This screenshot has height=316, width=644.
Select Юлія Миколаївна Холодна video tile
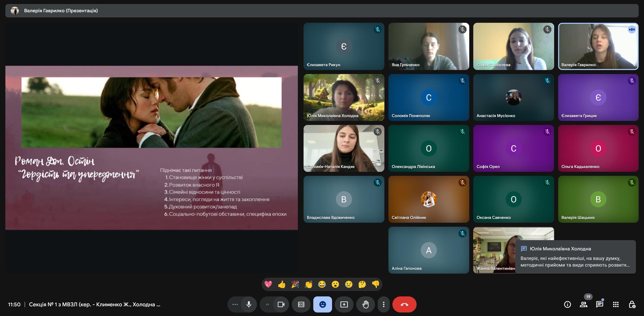click(344, 97)
